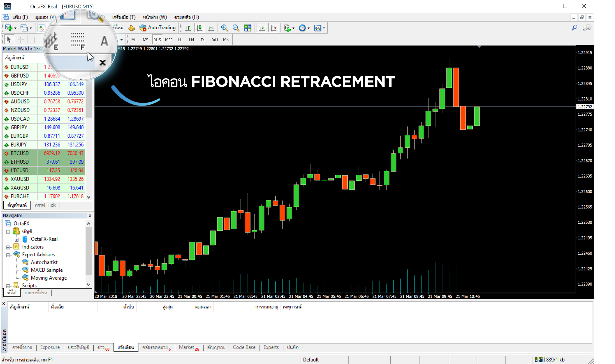Click the chart shift triangle marker
The image size is (615, 364).
479,46
